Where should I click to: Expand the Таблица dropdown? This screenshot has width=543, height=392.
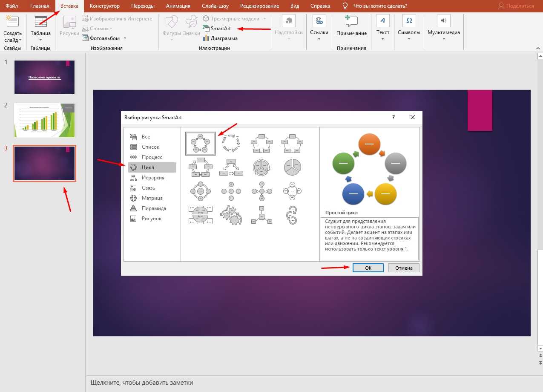(x=40, y=40)
